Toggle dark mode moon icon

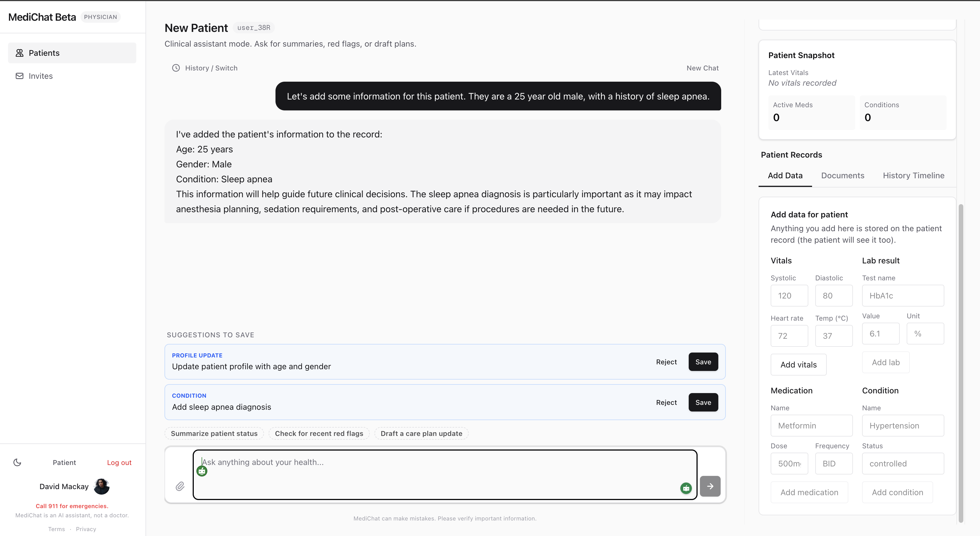[x=18, y=463]
